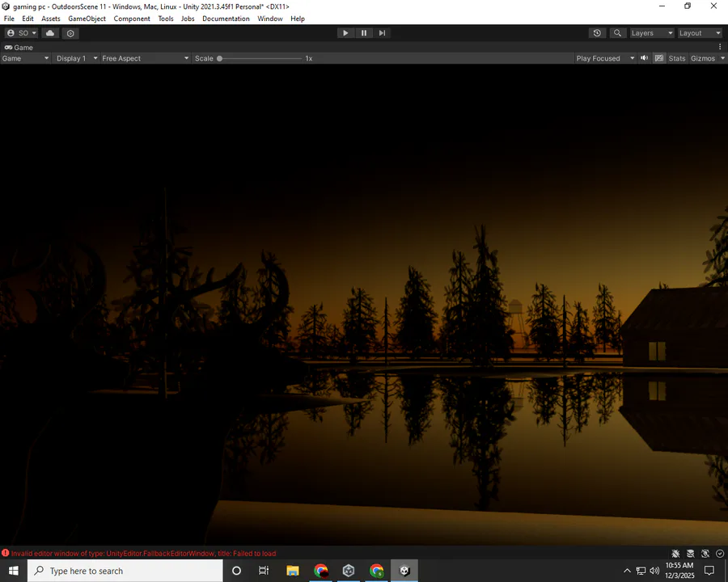Open the Play Focused dropdown

click(x=605, y=58)
